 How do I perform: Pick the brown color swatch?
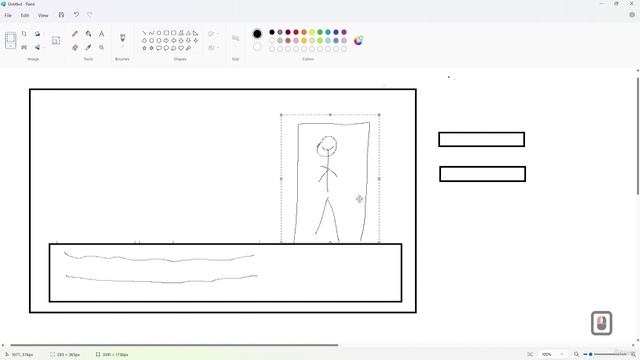coord(288,40)
